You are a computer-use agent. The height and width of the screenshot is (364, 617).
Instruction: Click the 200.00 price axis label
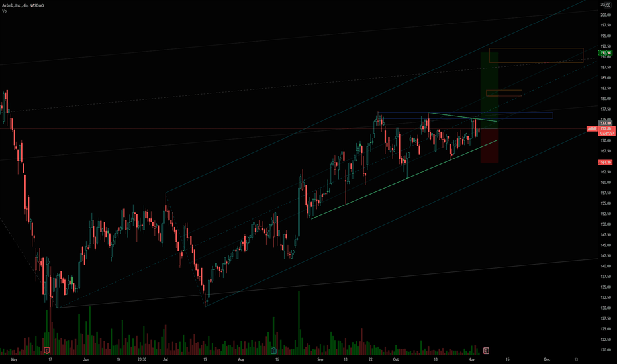click(605, 15)
